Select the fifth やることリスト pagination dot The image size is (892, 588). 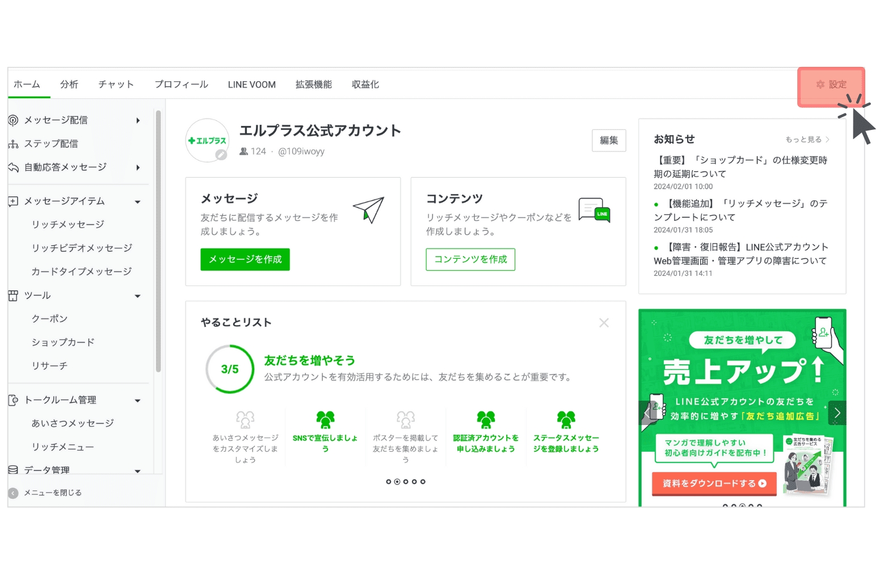(x=423, y=482)
